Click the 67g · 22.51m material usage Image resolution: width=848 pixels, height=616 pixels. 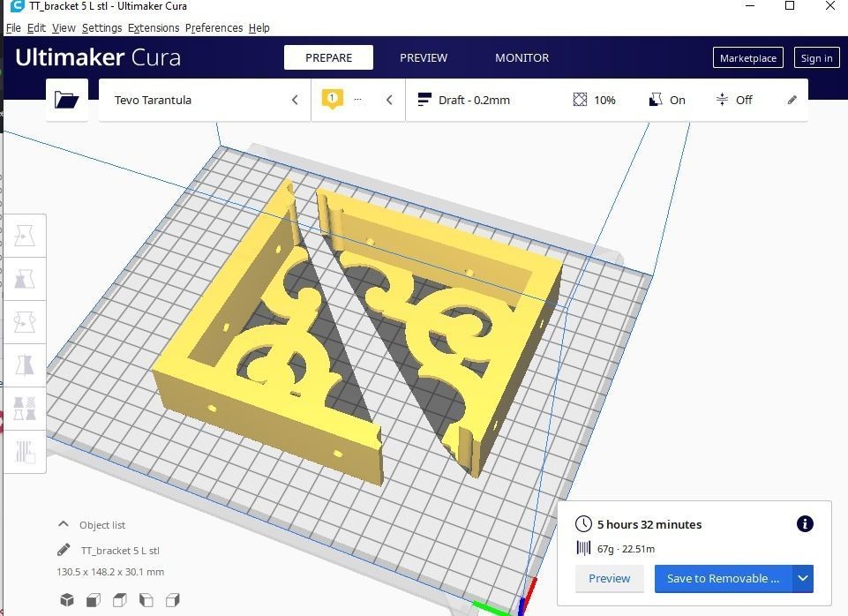pos(626,549)
